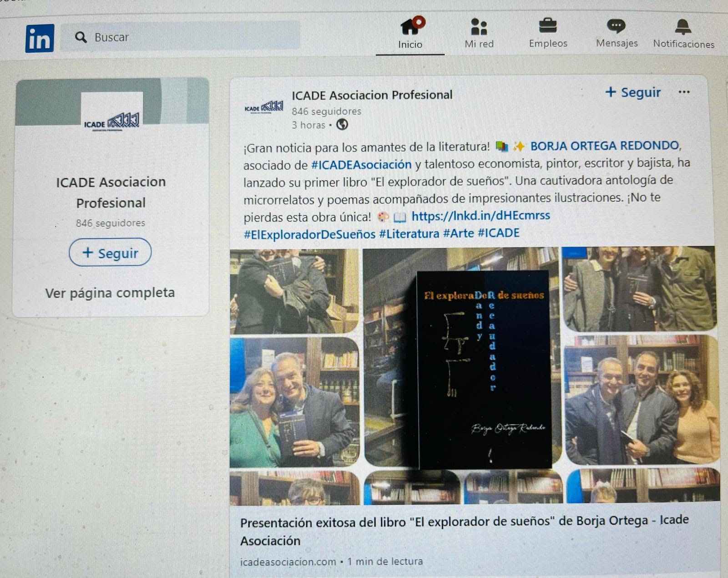Open the Empleos briefcase icon
728x578 pixels.
(x=548, y=26)
